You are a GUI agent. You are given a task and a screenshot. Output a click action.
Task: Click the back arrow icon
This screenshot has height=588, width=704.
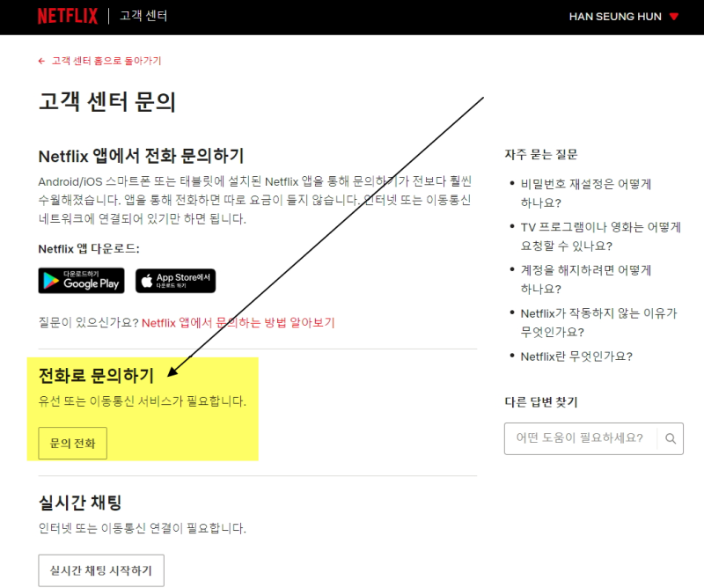pos(41,61)
